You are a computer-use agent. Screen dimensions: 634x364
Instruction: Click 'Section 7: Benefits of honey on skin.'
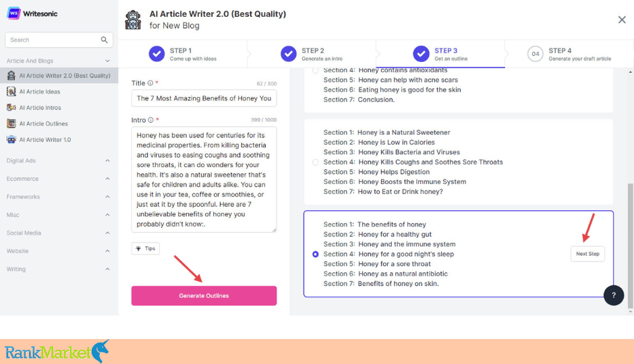(x=381, y=284)
